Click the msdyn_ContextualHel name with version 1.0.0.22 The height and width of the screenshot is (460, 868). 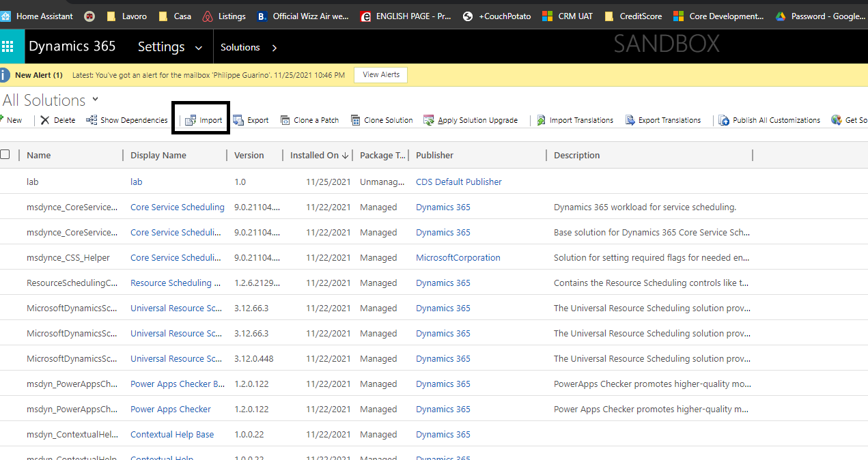(x=72, y=434)
